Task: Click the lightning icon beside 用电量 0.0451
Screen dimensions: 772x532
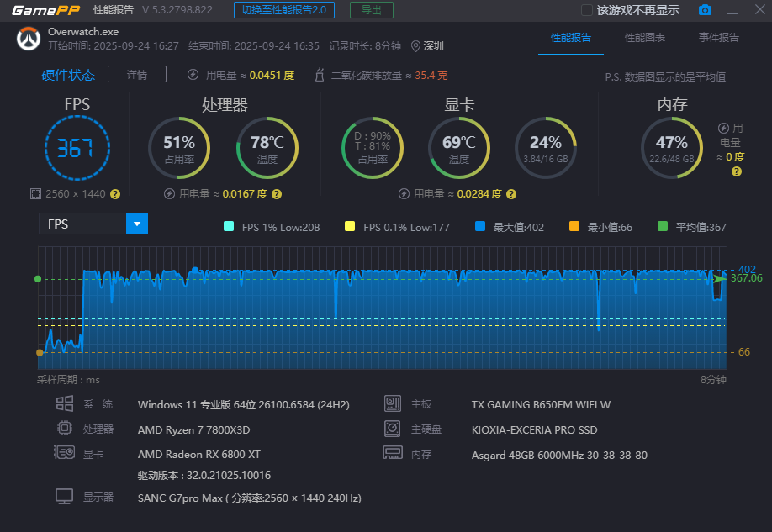Action: coord(193,75)
